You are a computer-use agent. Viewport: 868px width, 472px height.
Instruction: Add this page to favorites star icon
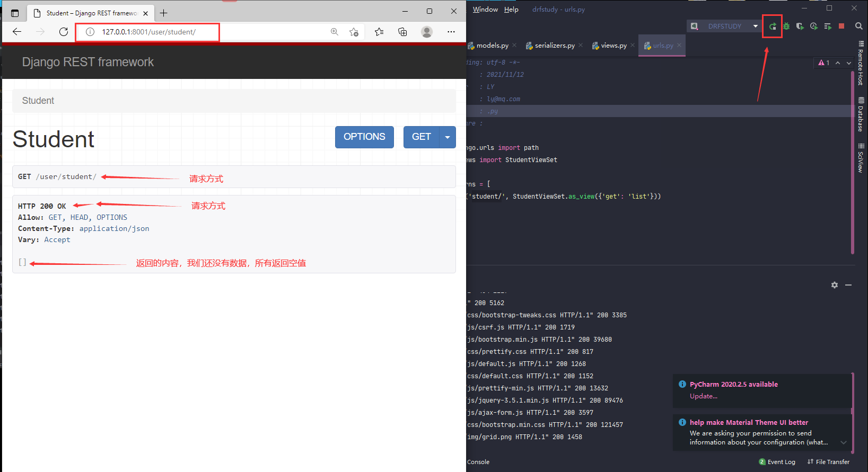(354, 32)
